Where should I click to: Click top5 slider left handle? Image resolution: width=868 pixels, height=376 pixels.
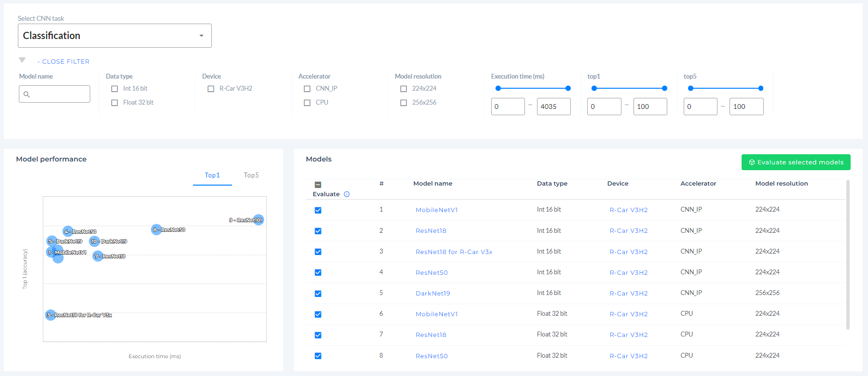690,88
